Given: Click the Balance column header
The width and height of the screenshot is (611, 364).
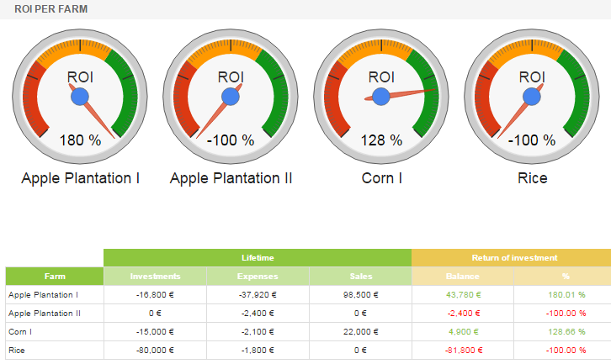Looking at the screenshot, I should [x=462, y=277].
